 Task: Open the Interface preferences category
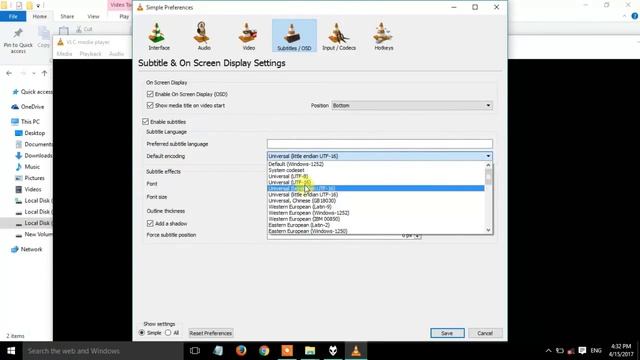click(159, 36)
